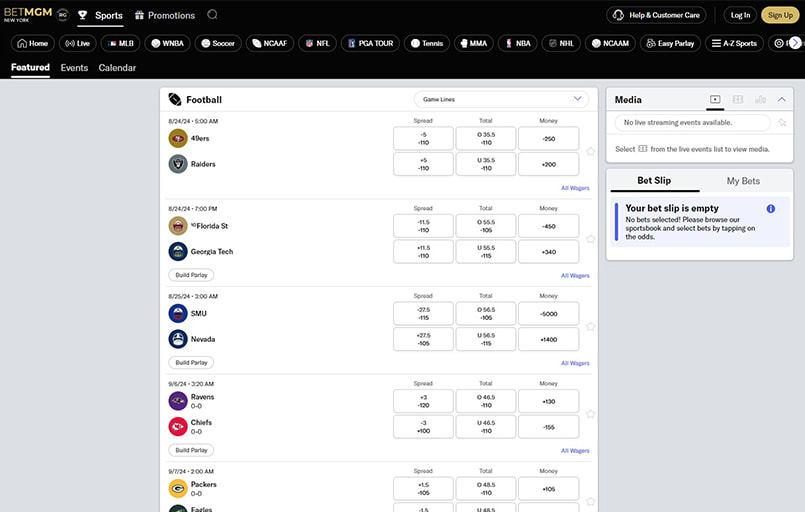This screenshot has width=805, height=512.
Task: Click the BetMGM logo
Action: 28,14
